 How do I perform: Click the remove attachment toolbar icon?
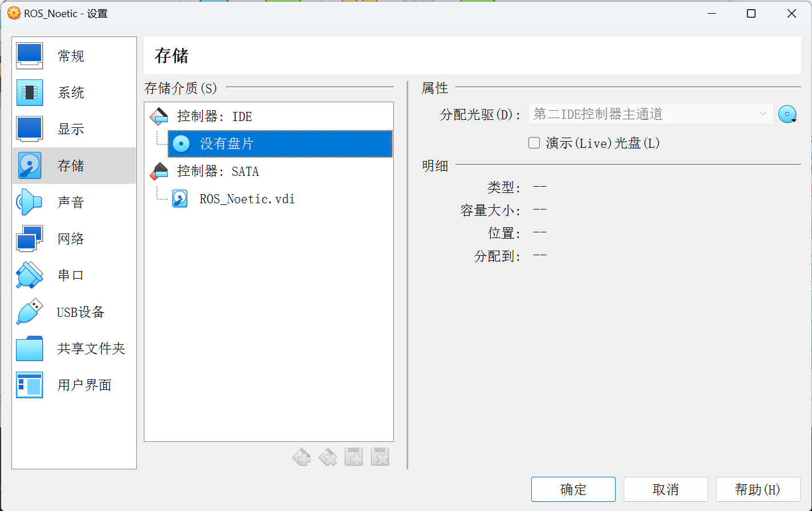pos(380,457)
